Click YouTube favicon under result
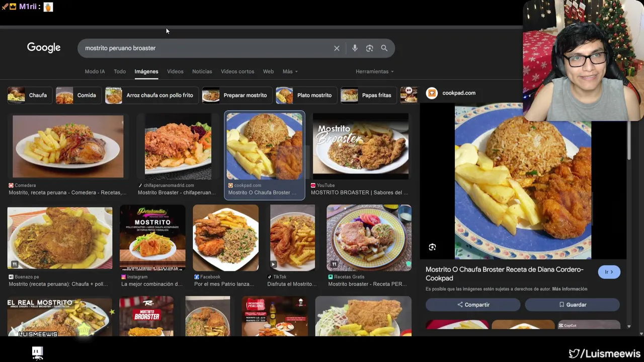 (x=313, y=186)
